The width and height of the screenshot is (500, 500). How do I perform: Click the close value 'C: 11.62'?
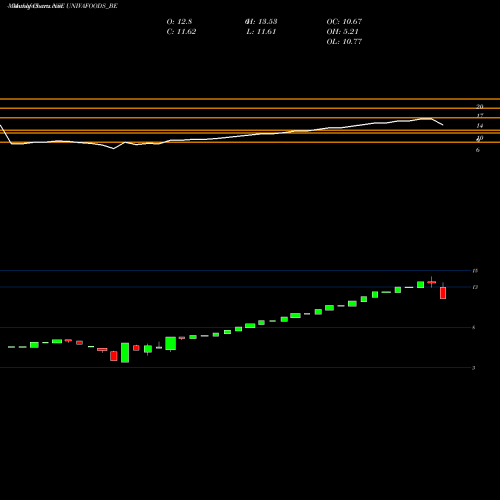point(181,32)
